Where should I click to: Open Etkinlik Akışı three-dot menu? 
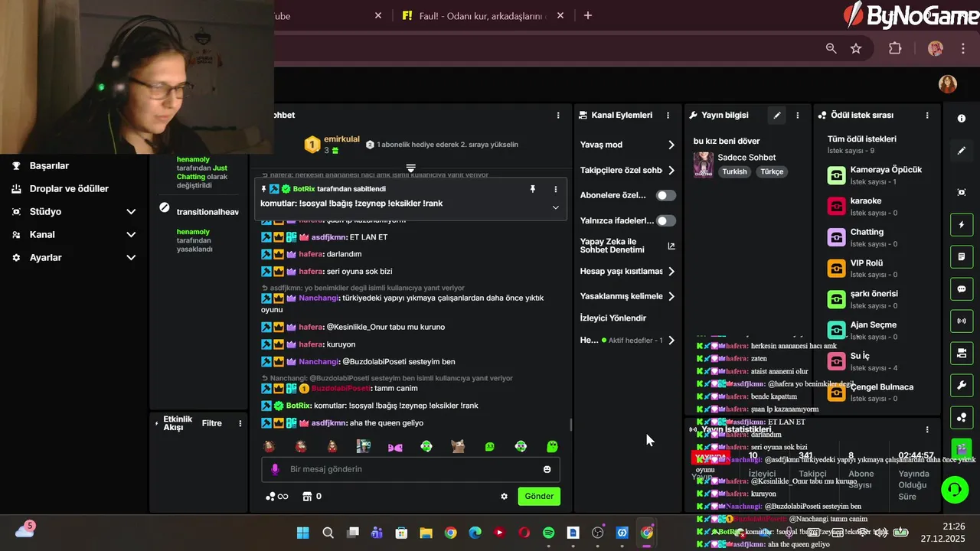coord(240,423)
